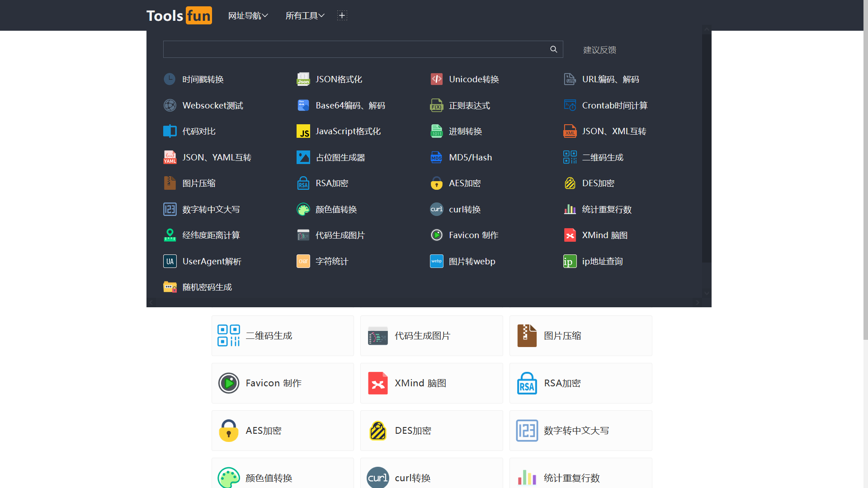
Task: Open the Crontab时间计算 text link
Action: [614, 105]
